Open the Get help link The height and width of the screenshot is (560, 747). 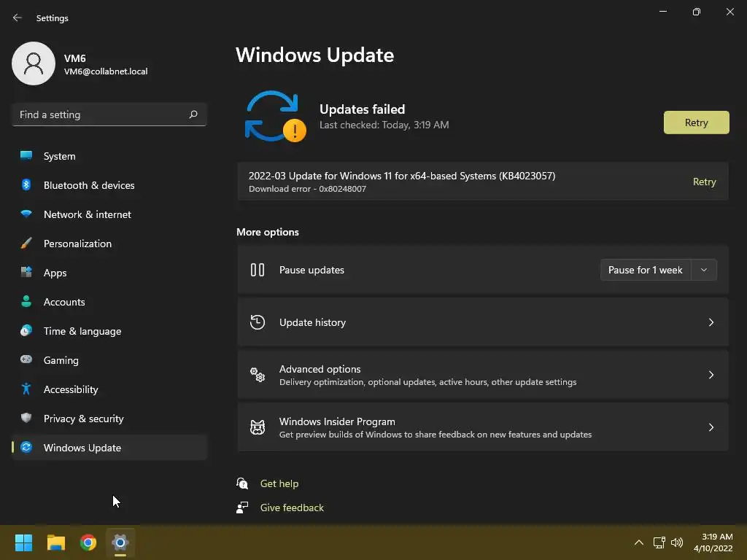(279, 483)
